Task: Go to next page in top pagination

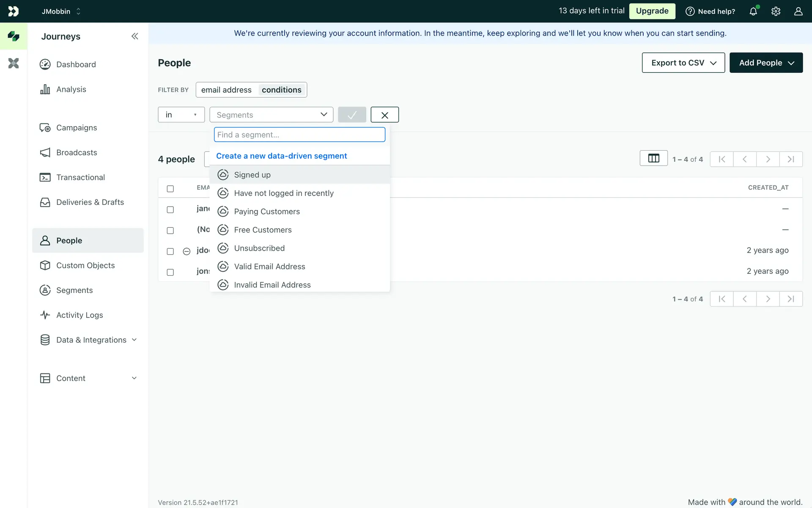Action: click(x=768, y=159)
